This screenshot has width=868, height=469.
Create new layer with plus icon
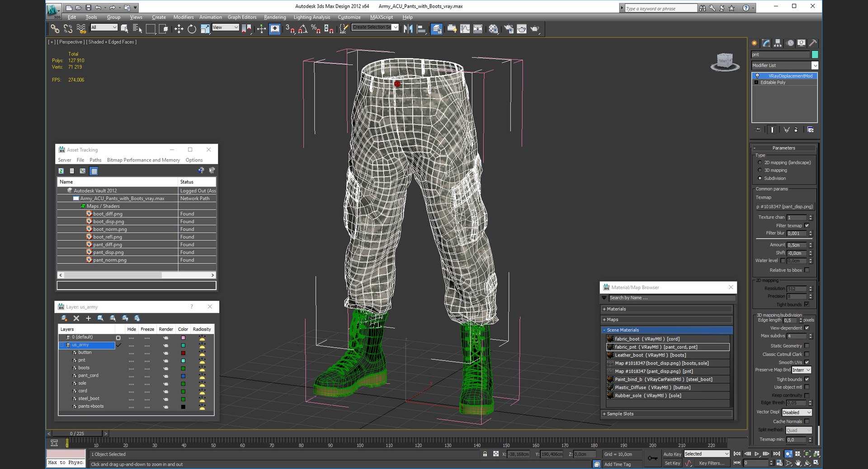point(88,318)
